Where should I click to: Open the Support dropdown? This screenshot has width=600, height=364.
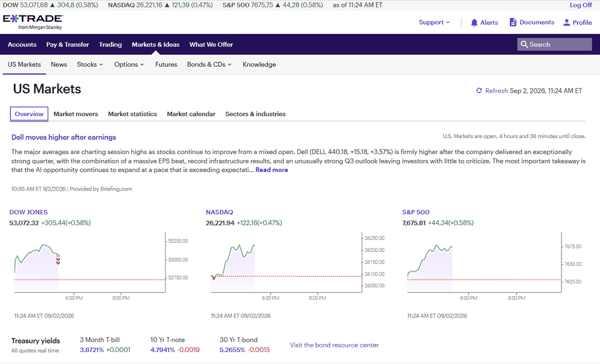coord(434,22)
